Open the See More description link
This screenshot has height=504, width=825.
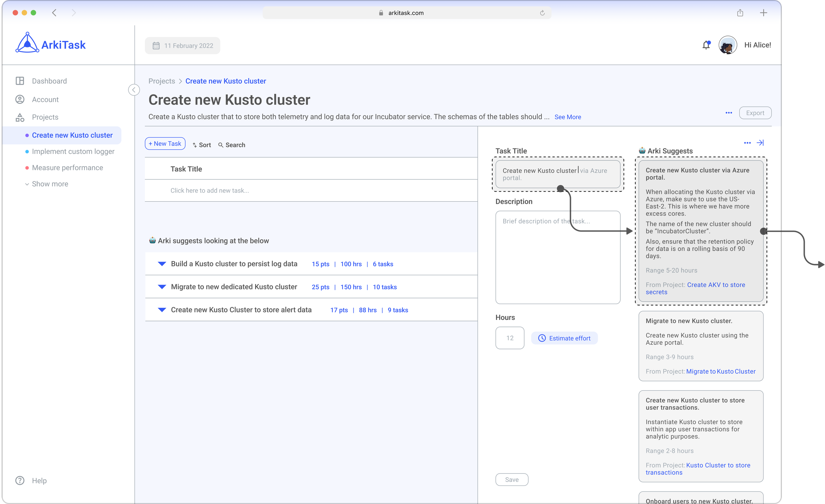pos(568,117)
